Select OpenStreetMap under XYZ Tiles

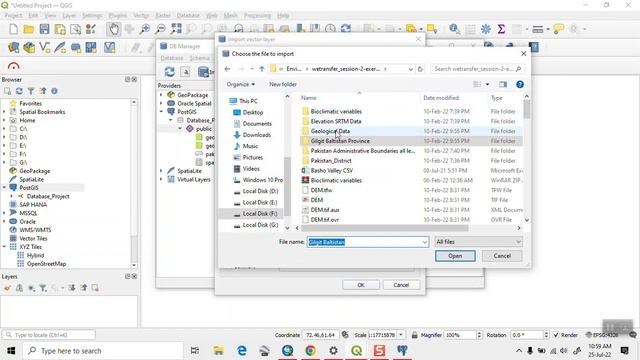point(46,264)
